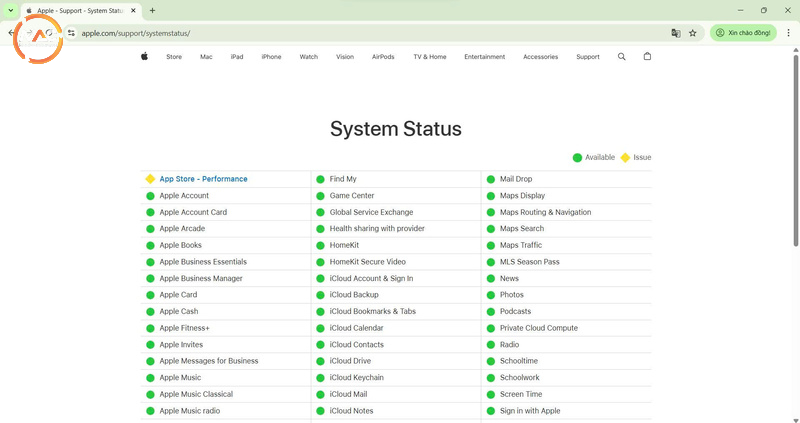Open the Chrome three-dot menu
The width and height of the screenshot is (800, 423).
(x=787, y=33)
